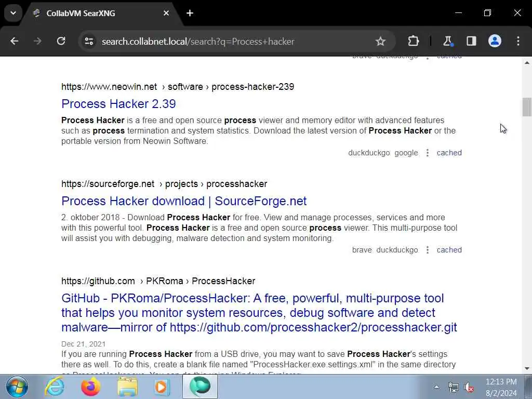Close the CollabVM SearXNG tab

pos(166,13)
